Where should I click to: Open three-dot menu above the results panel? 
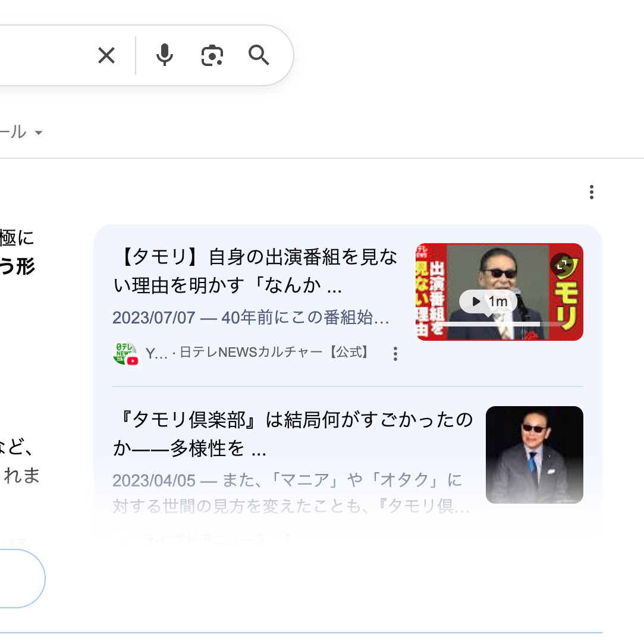click(x=590, y=192)
